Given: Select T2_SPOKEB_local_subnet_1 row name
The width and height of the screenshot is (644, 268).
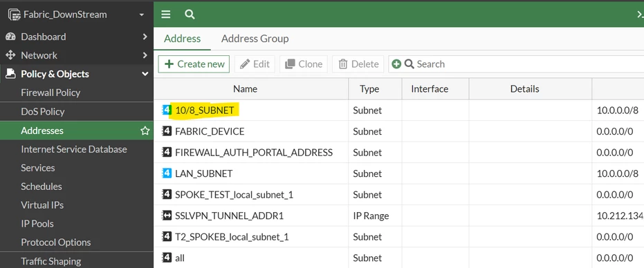Looking at the screenshot, I should 232,237.
